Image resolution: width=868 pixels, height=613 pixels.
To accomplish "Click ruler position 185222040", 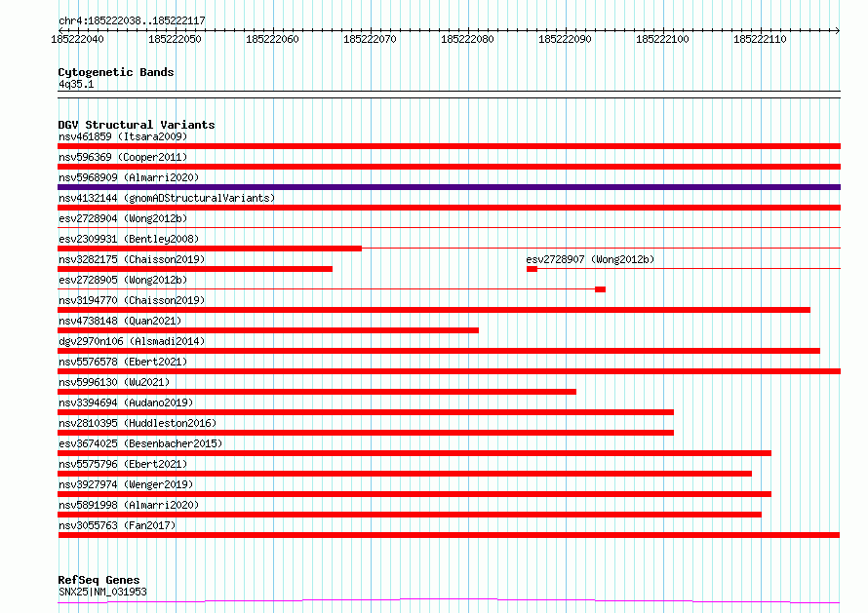I will click(77, 39).
